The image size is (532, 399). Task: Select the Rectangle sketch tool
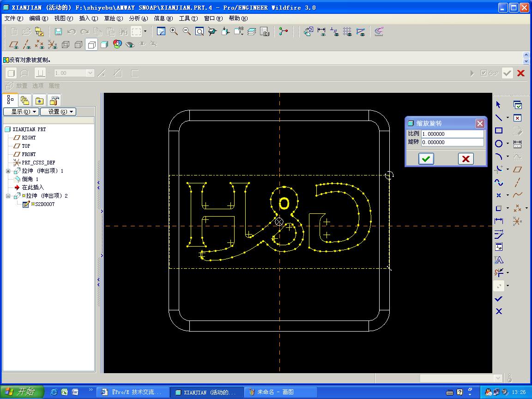click(x=498, y=131)
